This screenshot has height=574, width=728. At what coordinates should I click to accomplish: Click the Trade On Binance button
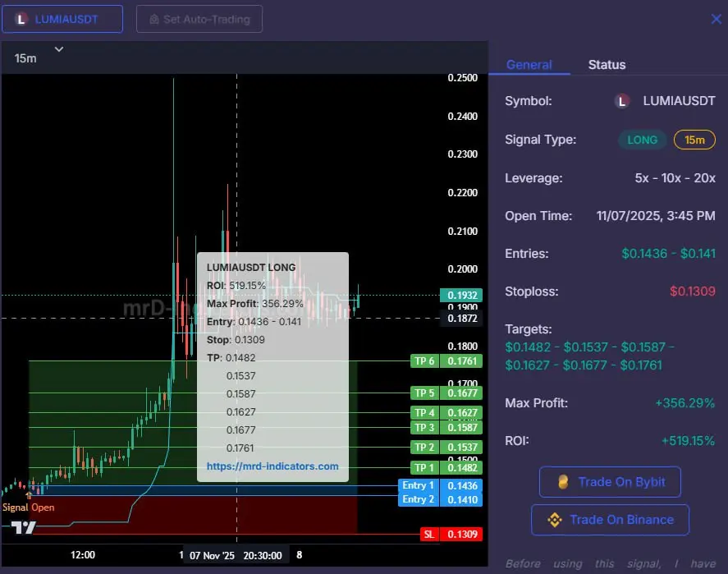click(x=610, y=520)
